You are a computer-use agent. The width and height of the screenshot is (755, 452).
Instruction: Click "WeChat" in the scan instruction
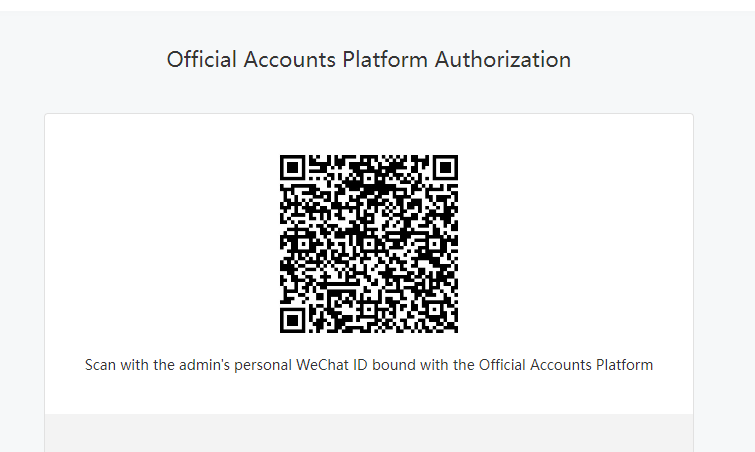324,365
